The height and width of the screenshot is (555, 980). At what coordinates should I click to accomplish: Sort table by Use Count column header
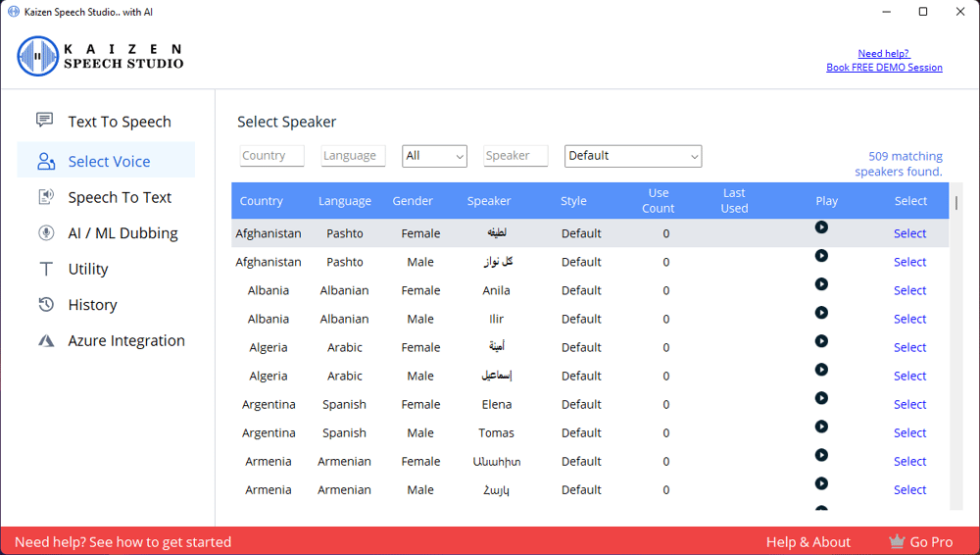pos(658,201)
